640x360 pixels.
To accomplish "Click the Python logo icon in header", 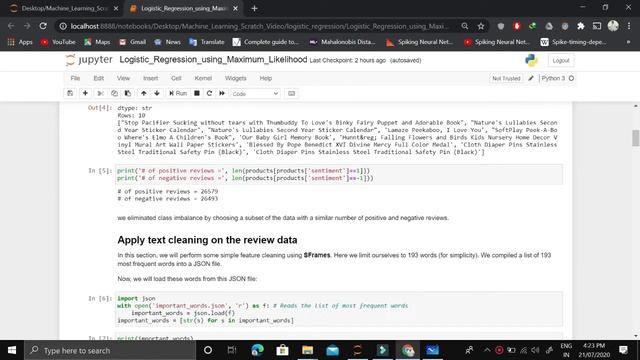I will (x=531, y=60).
